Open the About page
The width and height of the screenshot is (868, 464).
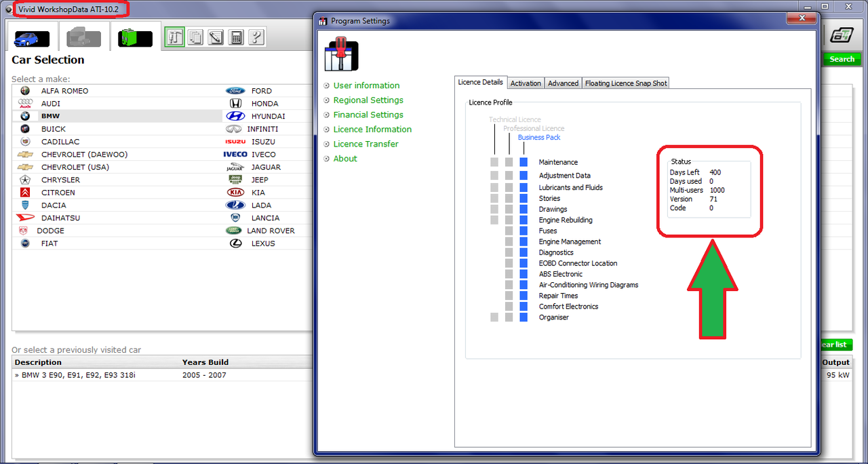click(345, 159)
